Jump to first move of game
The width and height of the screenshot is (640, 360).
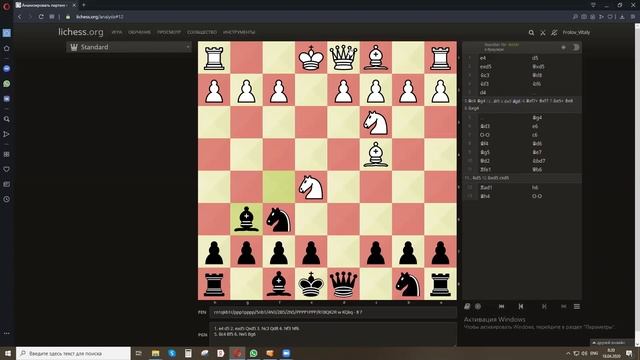(x=502, y=306)
